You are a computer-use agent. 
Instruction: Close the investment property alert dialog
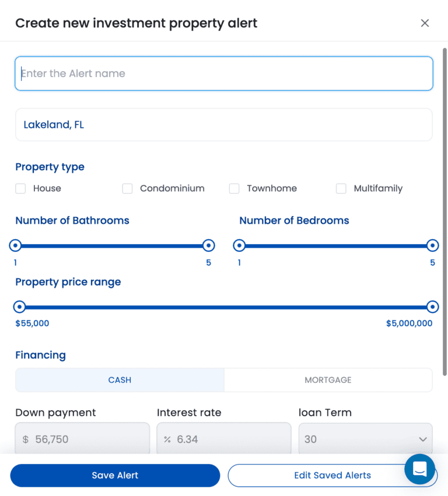425,23
